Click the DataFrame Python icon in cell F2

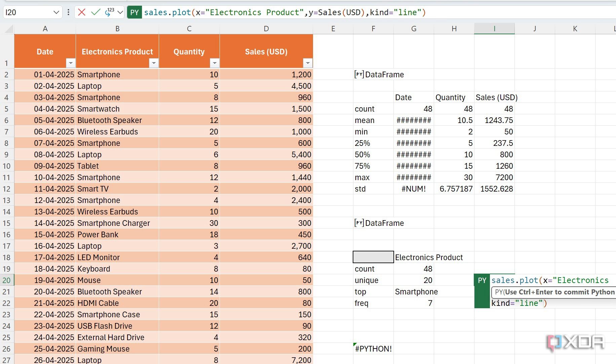click(x=359, y=74)
